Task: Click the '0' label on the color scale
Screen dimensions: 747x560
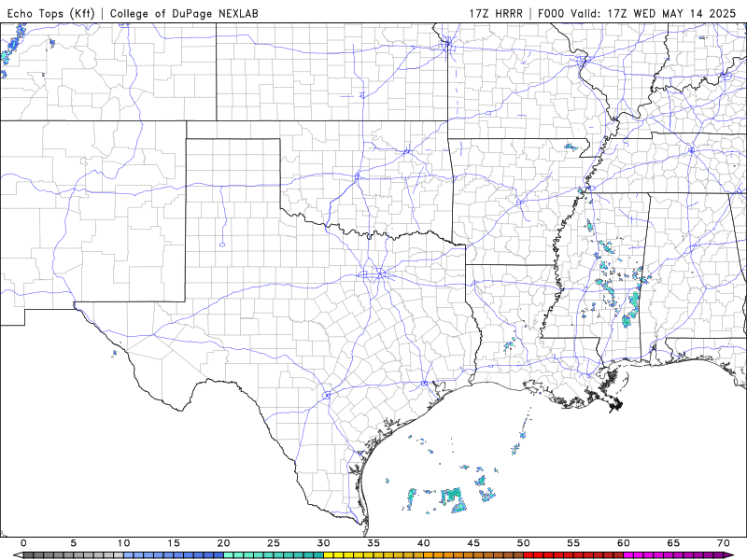Action: (x=24, y=543)
